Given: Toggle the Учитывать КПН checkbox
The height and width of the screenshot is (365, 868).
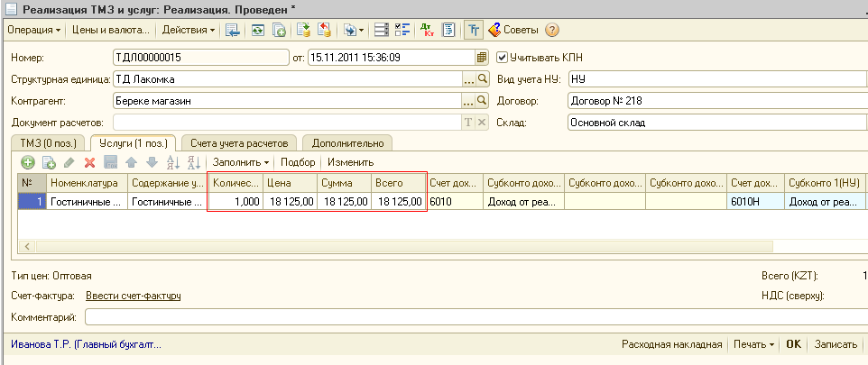Looking at the screenshot, I should click(x=503, y=57).
